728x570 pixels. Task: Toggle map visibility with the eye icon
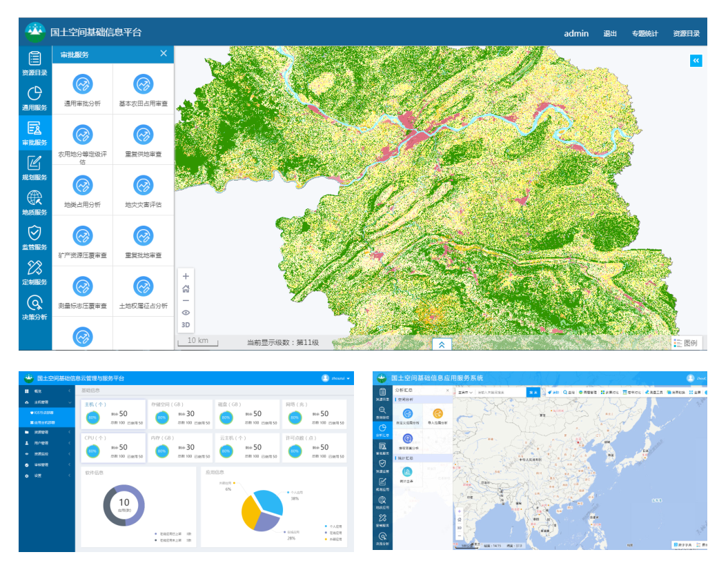pos(186,313)
